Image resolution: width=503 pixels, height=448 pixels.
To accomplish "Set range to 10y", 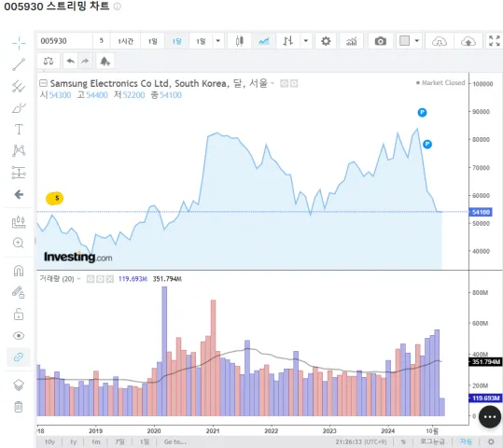I will [49, 441].
